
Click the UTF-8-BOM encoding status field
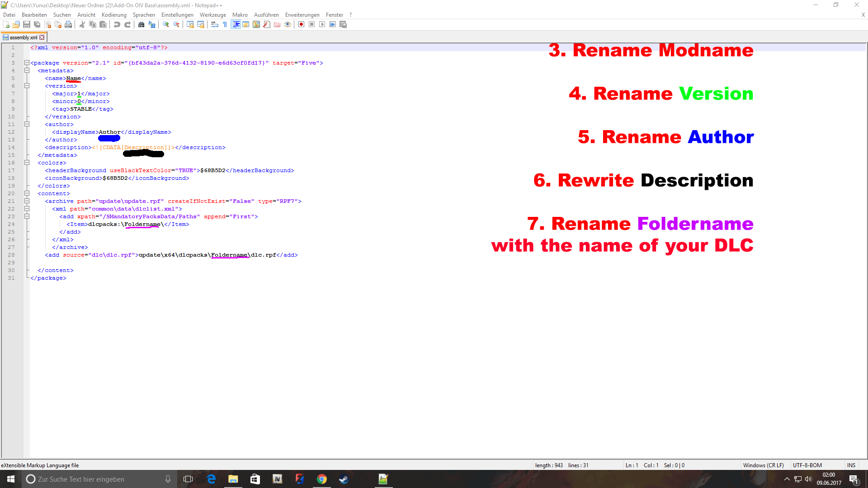817,465
